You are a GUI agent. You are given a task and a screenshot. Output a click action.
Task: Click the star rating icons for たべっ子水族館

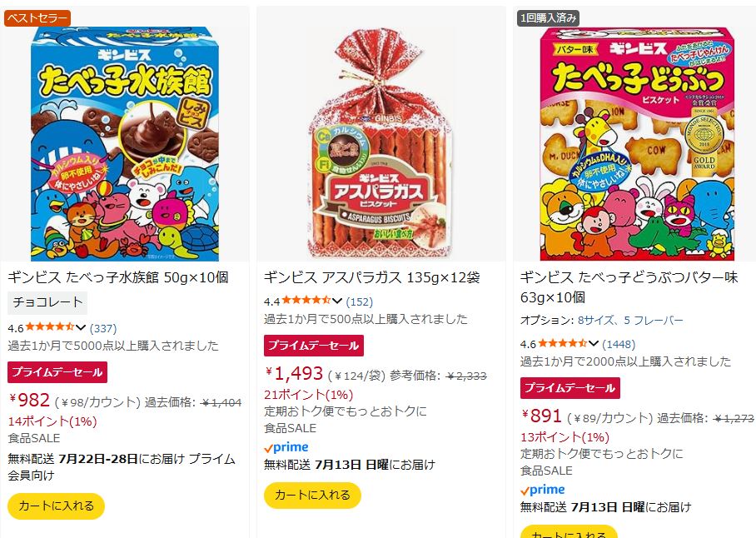[50, 327]
